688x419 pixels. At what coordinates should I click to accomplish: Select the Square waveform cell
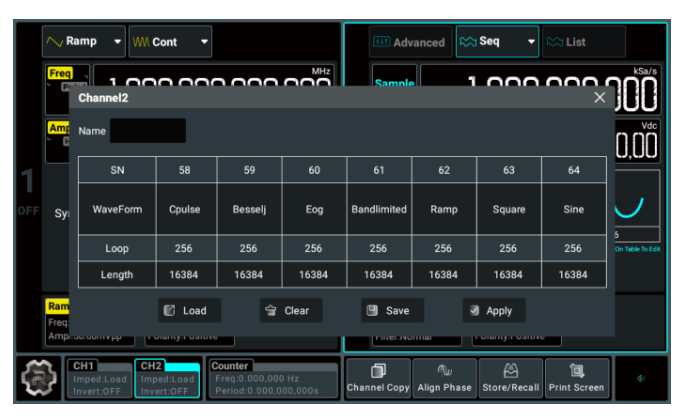coord(509,209)
